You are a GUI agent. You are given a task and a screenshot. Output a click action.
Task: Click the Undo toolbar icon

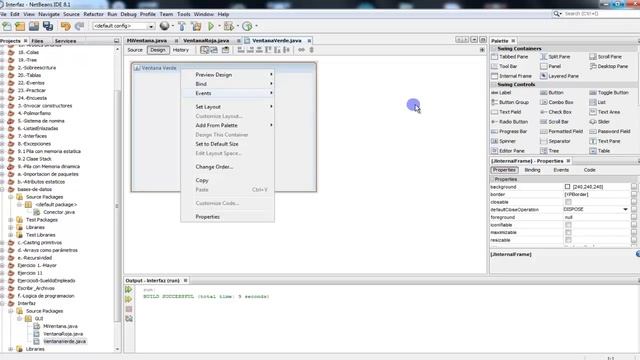[x=66, y=26]
